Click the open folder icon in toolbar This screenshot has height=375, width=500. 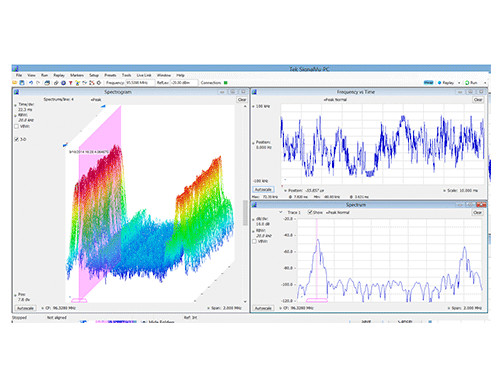(x=15, y=83)
